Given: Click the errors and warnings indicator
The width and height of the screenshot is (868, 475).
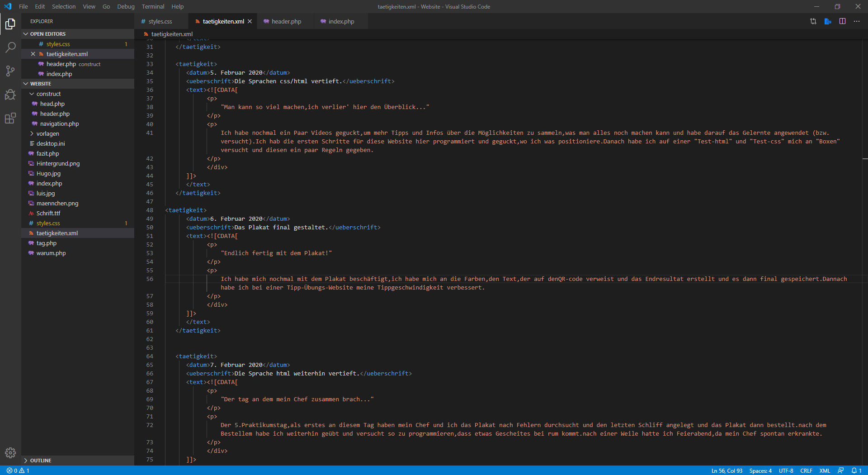Looking at the screenshot, I should [18, 470].
